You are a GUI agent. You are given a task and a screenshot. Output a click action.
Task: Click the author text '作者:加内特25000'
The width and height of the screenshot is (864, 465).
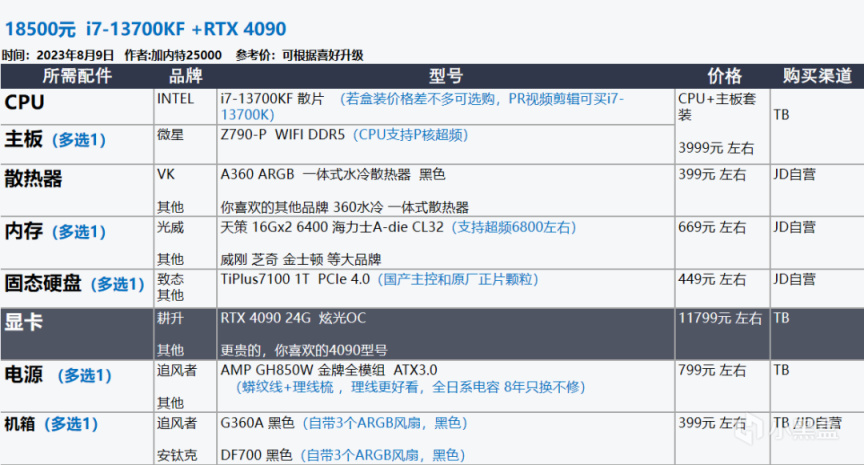coord(172,55)
